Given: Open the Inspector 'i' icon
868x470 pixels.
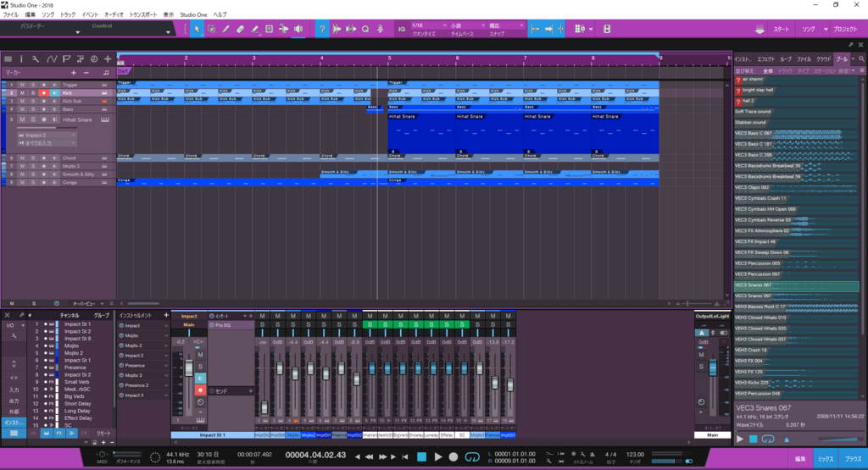Looking at the screenshot, I should (21, 58).
